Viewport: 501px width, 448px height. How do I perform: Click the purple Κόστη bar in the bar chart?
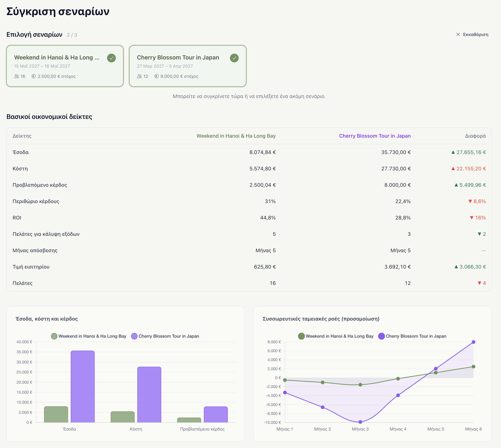[x=149, y=395]
